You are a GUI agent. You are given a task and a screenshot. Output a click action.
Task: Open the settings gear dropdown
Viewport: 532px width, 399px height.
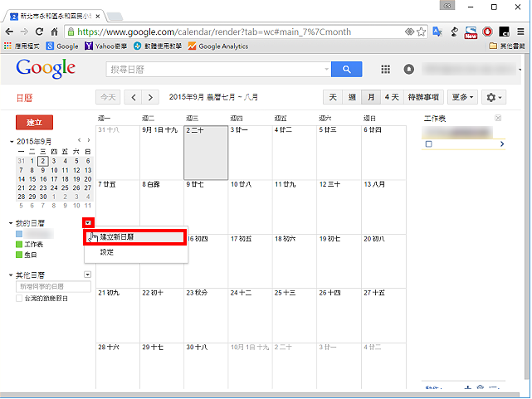click(x=494, y=97)
